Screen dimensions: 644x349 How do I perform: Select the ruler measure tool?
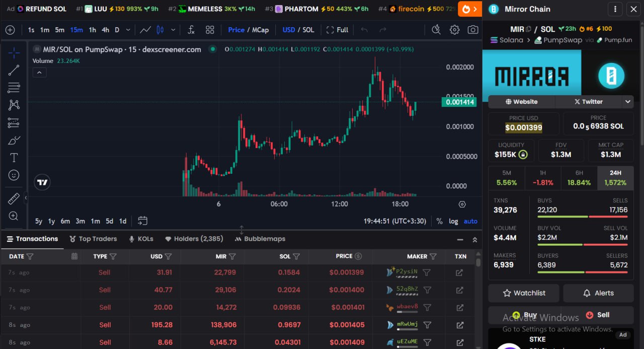[x=14, y=198]
